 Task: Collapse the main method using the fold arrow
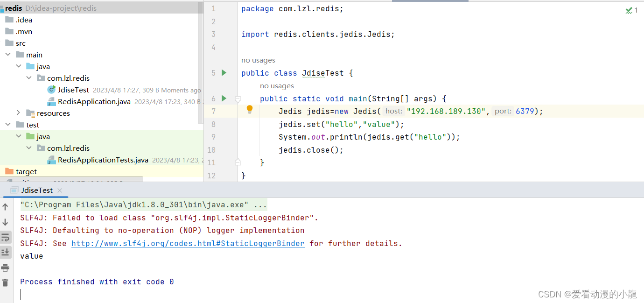coord(238,99)
